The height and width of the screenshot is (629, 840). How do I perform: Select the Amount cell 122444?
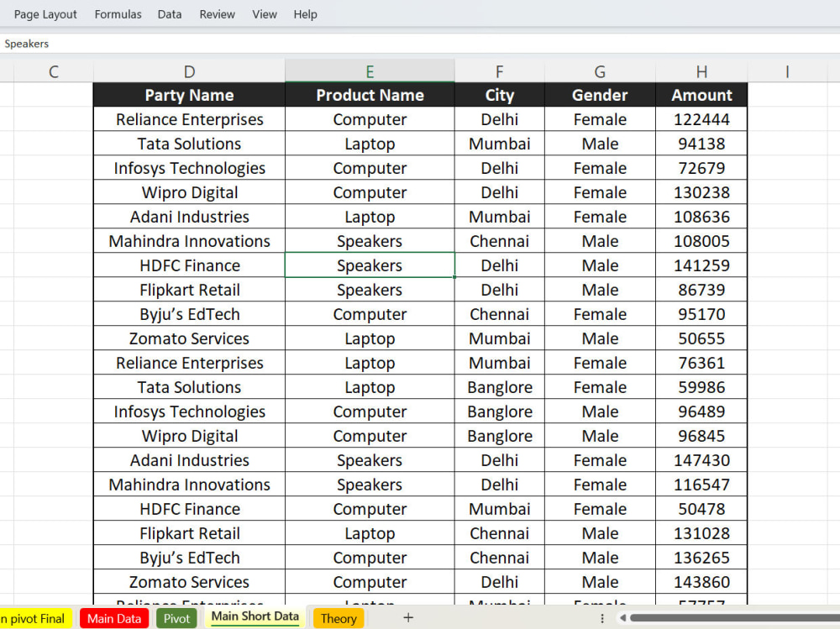(x=701, y=119)
